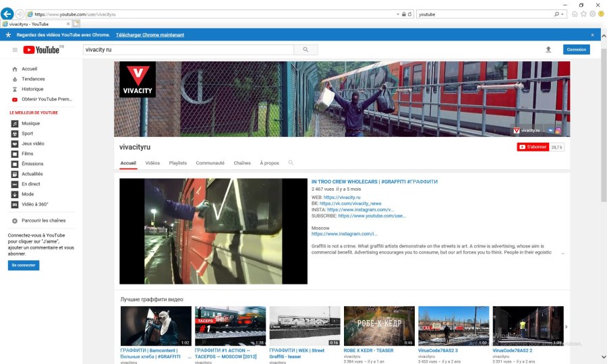
Task: Open the Playlists tab
Action: [x=177, y=163]
